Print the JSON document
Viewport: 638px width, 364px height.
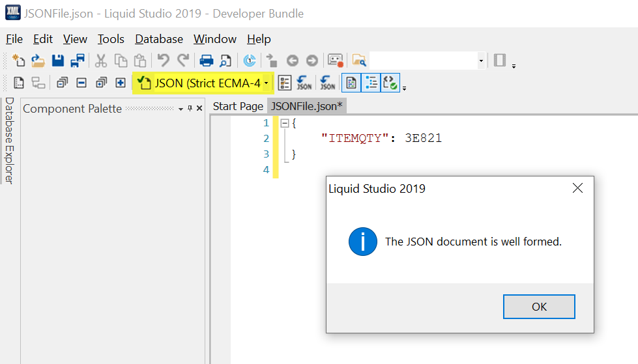207,61
